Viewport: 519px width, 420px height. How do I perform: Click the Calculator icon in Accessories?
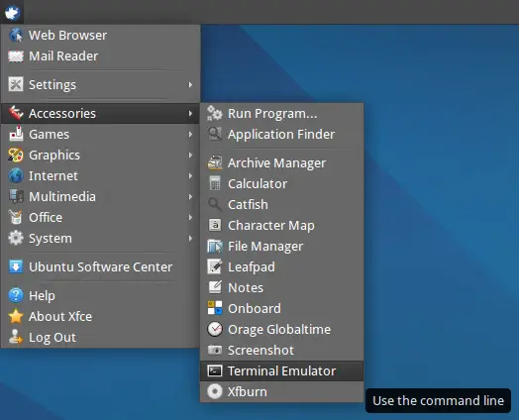[x=215, y=183]
